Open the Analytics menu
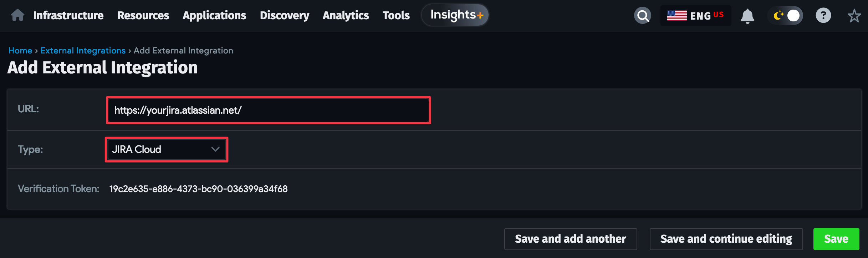This screenshot has width=868, height=258. (x=345, y=15)
